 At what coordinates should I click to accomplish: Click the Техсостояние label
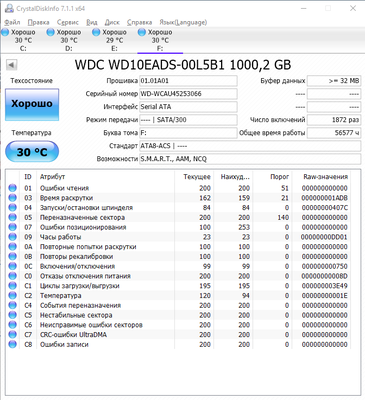31,81
